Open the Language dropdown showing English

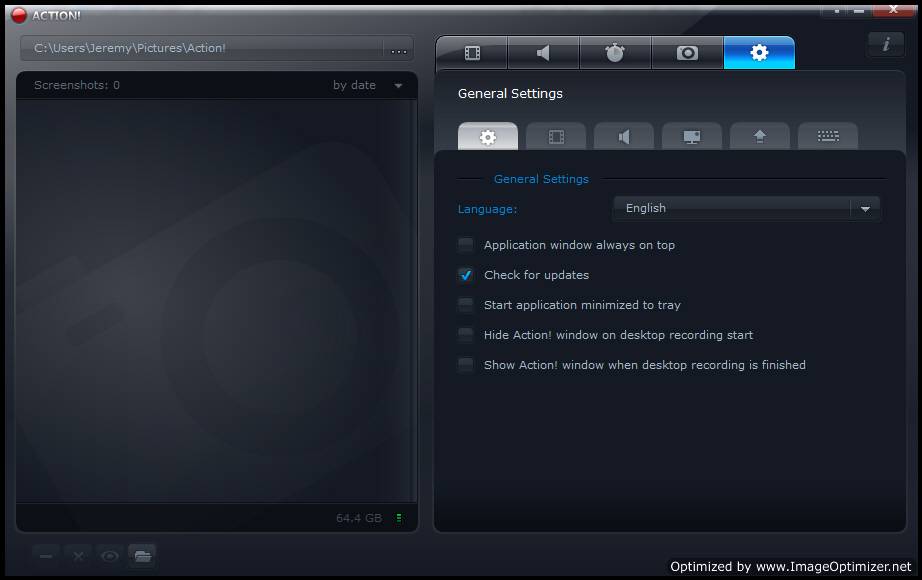[x=746, y=208]
